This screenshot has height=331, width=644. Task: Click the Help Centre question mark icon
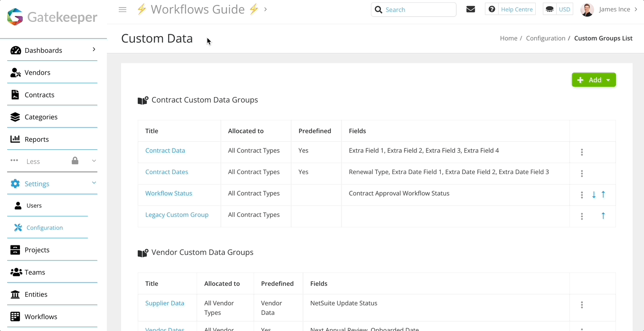[492, 9]
